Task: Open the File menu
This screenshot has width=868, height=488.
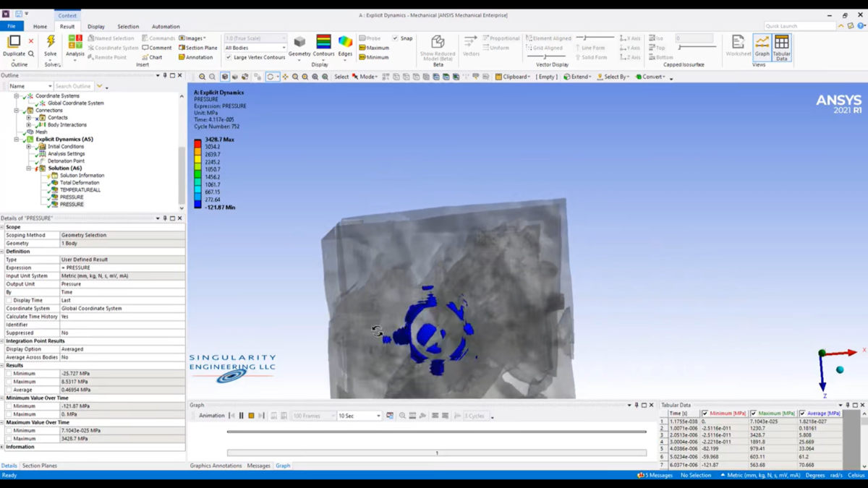Action: [x=12, y=26]
